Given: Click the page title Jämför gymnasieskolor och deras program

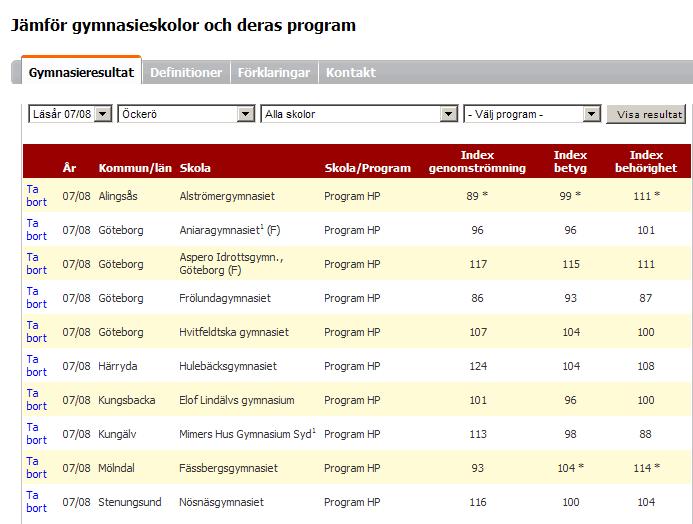Looking at the screenshot, I should [183, 25].
